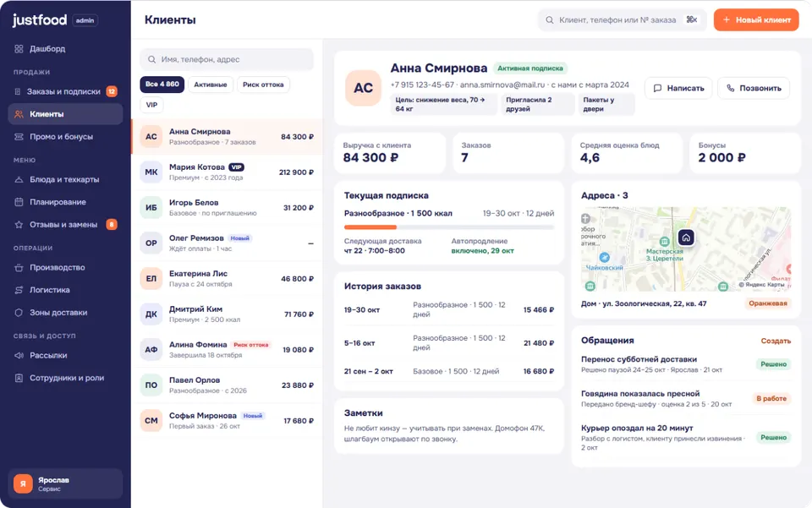Viewport: 812px width, 508px height.
Task: Click the Заказы и подписки document icon
Action: [x=18, y=91]
